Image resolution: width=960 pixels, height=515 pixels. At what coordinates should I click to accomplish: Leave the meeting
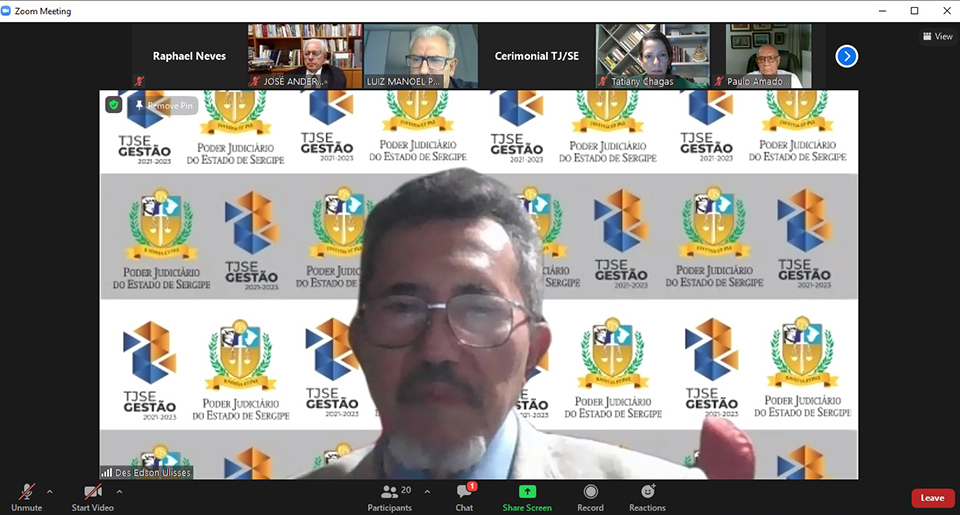point(932,498)
